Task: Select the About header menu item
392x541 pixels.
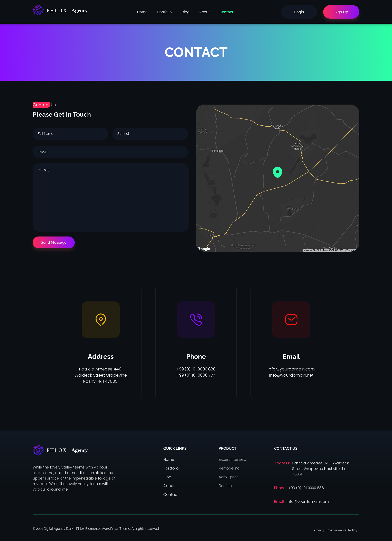Action: point(204,12)
